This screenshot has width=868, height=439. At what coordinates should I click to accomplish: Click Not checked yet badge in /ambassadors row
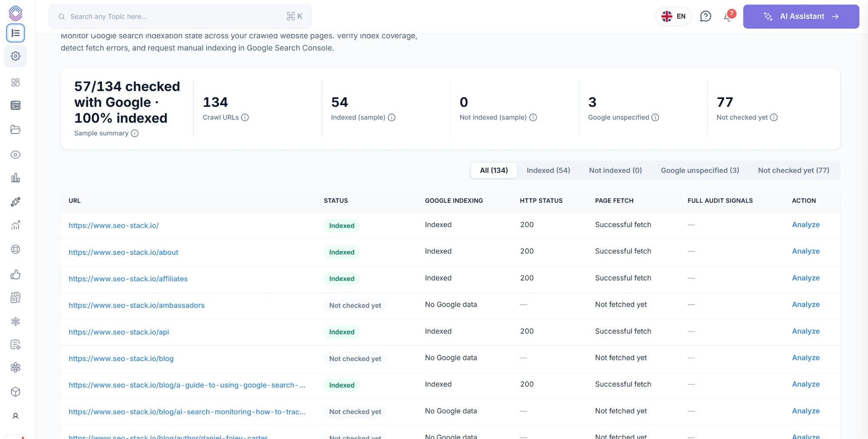355,306
